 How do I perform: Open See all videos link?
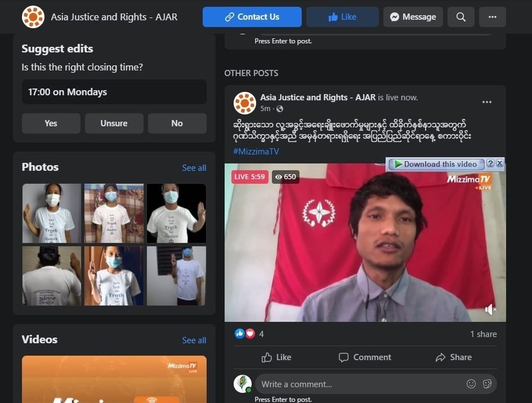click(194, 340)
